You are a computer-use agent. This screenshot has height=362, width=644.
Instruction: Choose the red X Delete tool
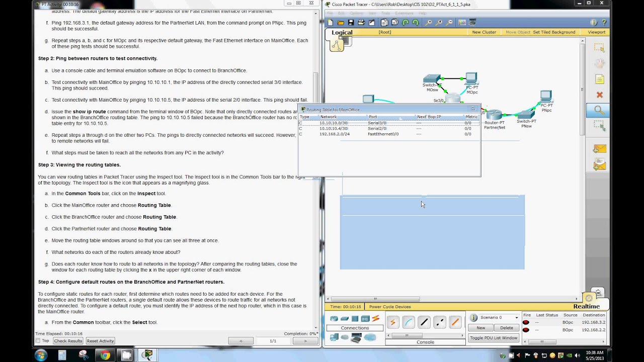tap(599, 95)
